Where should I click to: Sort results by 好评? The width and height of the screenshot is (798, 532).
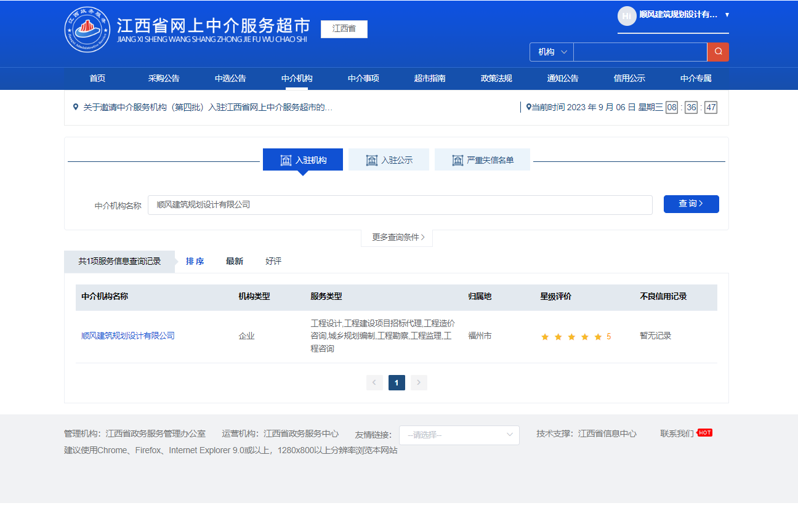click(273, 262)
